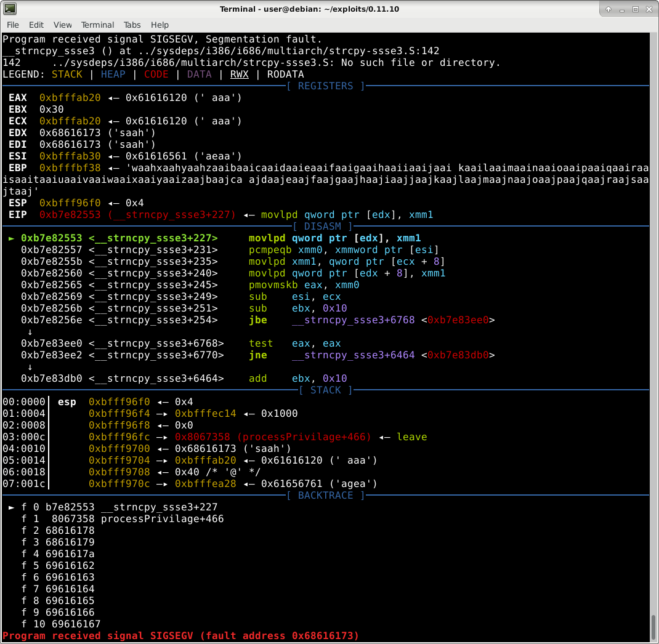Click the DISASM section header
The image size is (659, 644).
(323, 226)
